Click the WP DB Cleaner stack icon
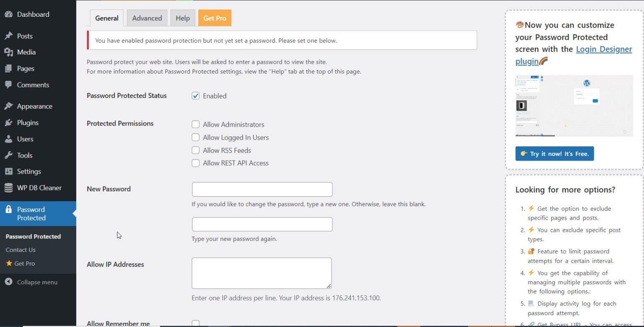 click(x=9, y=188)
